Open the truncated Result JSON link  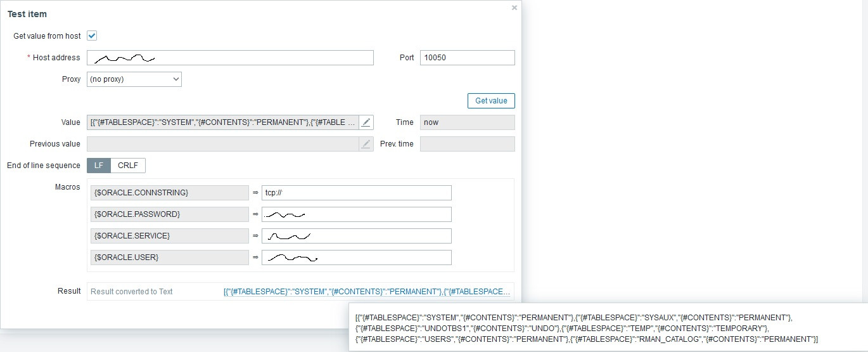tap(367, 292)
